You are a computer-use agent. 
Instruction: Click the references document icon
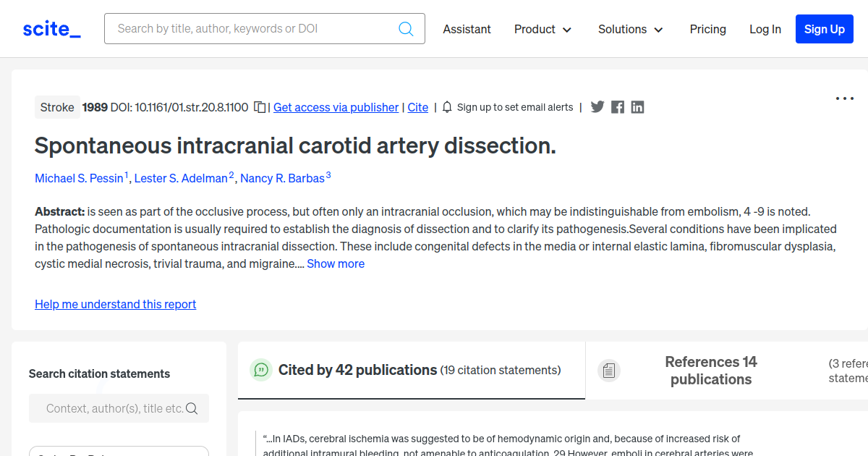pos(609,371)
